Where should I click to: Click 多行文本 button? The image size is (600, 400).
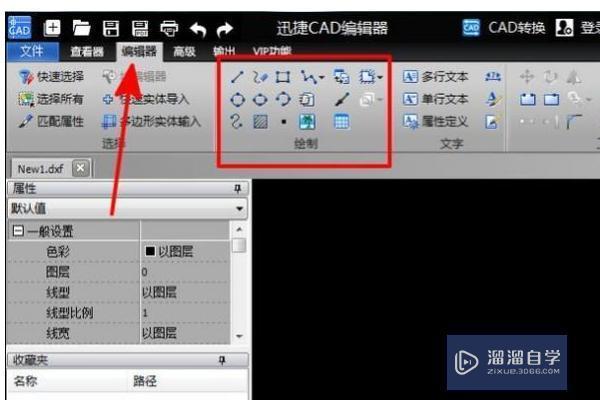coord(436,77)
